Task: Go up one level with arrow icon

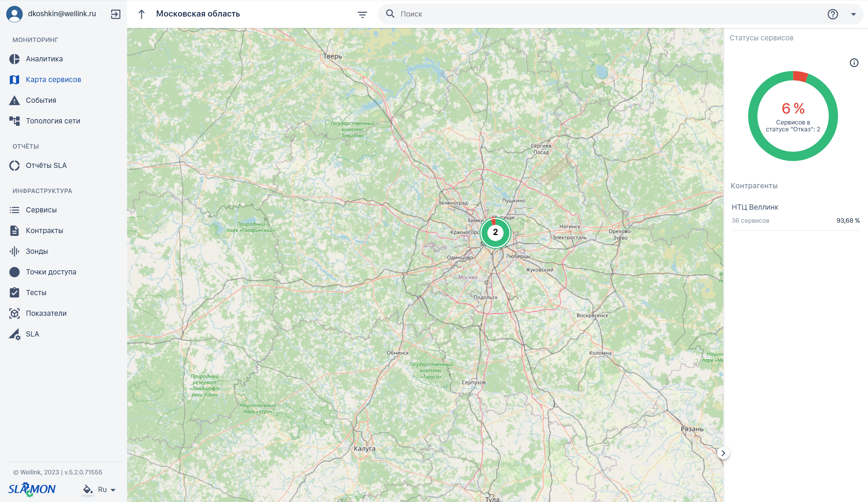Action: point(141,14)
